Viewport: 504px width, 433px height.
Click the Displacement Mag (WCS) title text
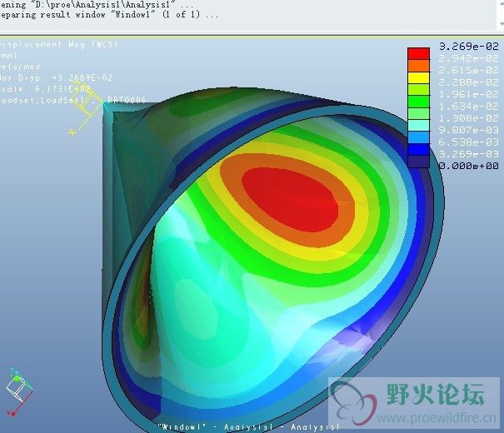click(x=59, y=44)
